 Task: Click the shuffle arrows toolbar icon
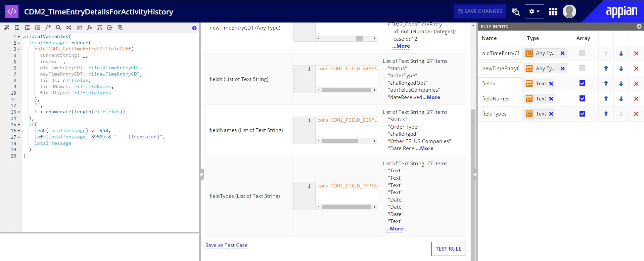(68, 28)
